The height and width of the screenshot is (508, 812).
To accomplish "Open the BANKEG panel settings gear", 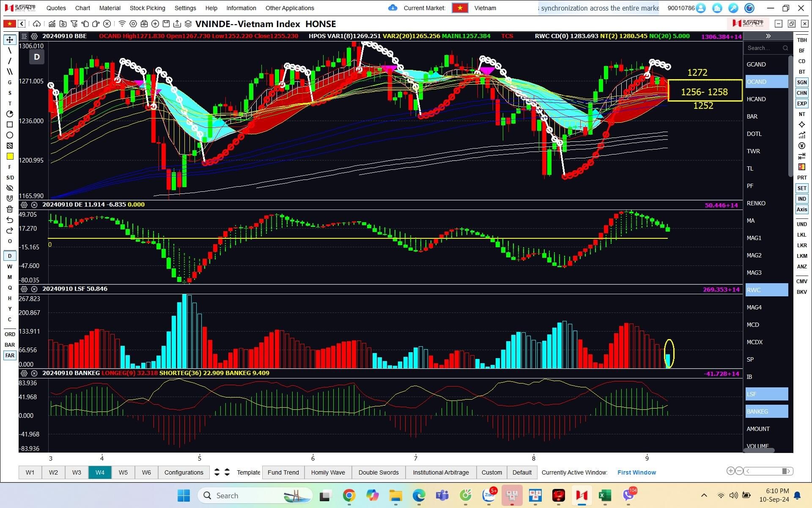I will 24,373.
